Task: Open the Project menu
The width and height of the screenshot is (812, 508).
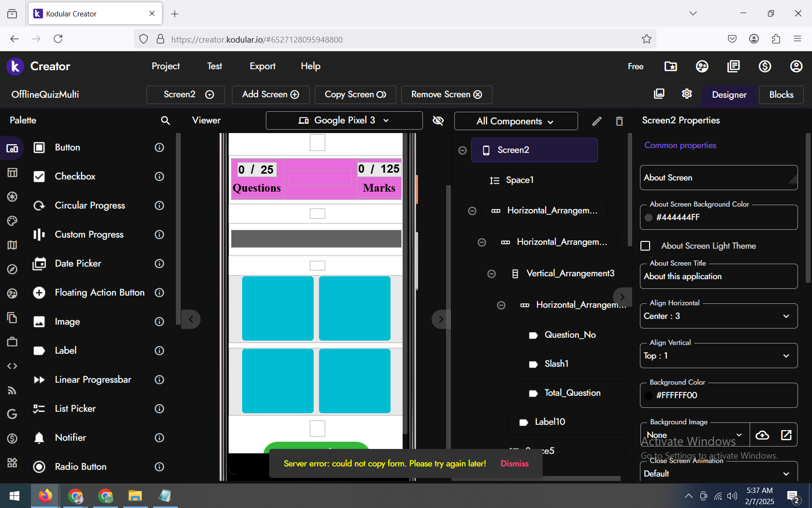Action: click(x=165, y=66)
